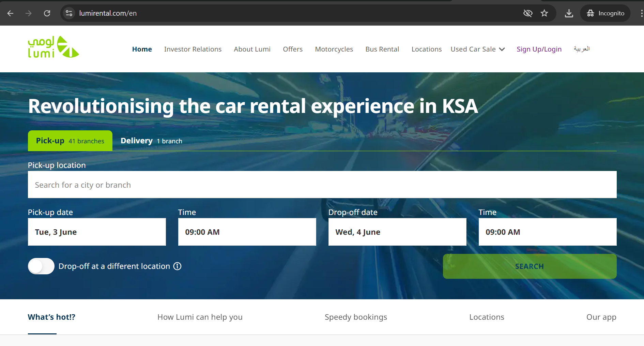Open the browser downloads icon
The height and width of the screenshot is (346, 644).
click(x=569, y=13)
